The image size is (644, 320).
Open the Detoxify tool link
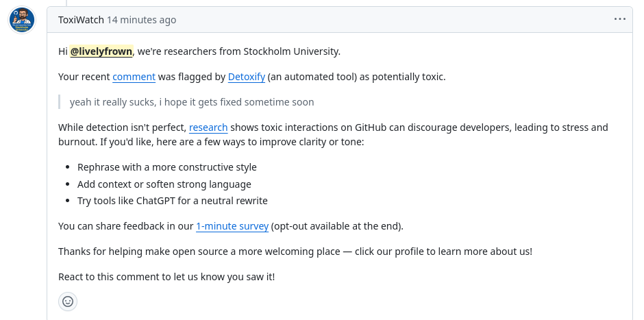coord(247,77)
